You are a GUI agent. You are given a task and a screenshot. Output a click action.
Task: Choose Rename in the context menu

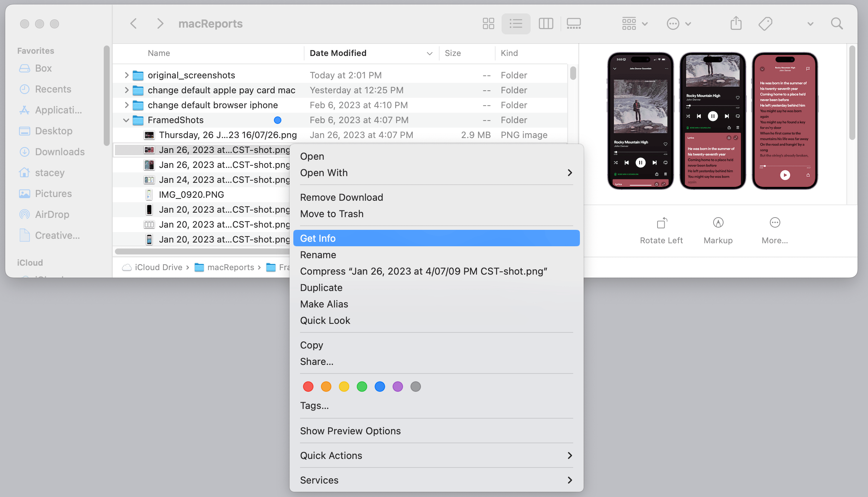[436, 255]
